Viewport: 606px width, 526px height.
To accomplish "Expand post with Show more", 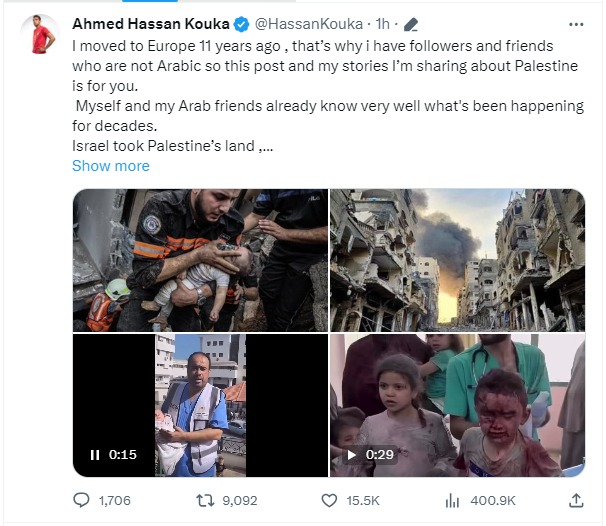I will point(111,166).
